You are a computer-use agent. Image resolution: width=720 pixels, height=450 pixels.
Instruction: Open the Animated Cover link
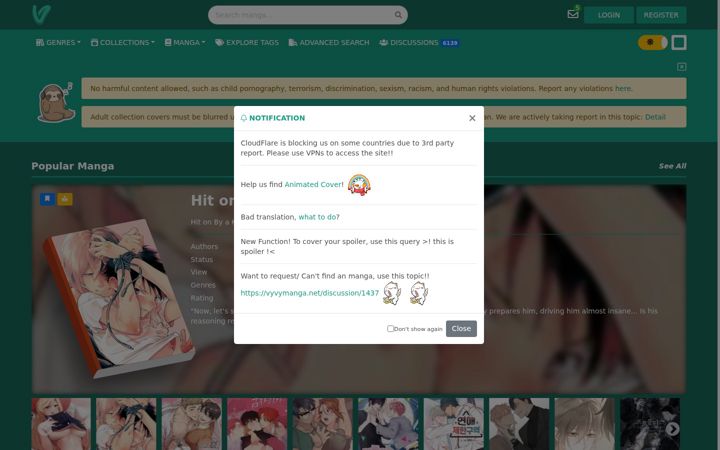click(313, 185)
